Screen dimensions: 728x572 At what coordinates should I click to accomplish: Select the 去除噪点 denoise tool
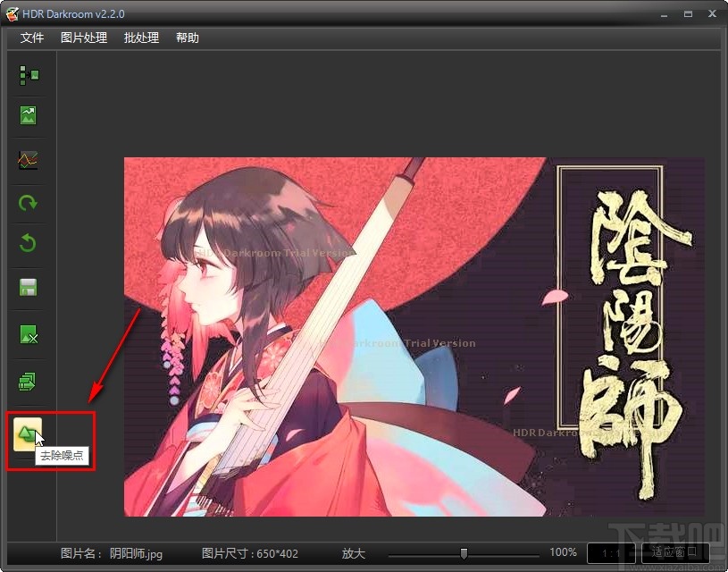27,433
